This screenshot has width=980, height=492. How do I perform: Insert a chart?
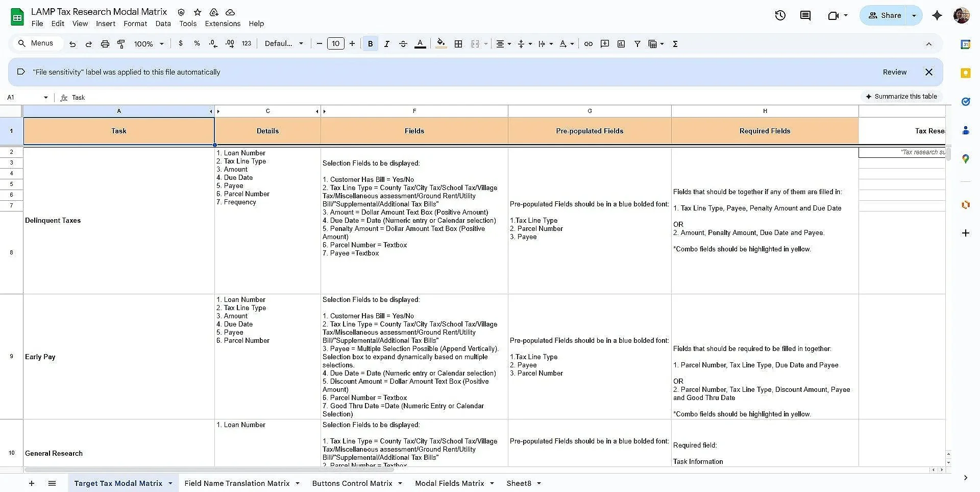(x=621, y=44)
